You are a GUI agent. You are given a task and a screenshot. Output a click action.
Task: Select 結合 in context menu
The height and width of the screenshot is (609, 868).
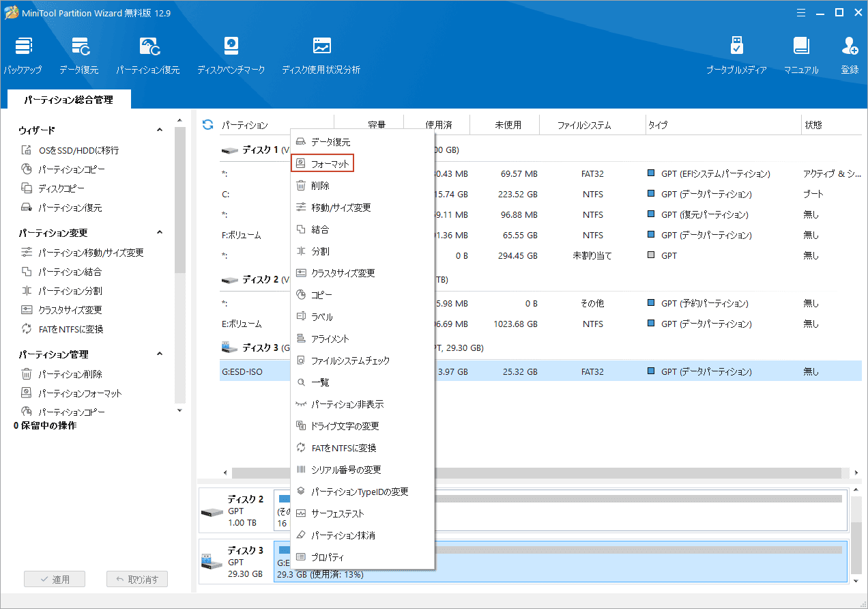click(x=363, y=229)
